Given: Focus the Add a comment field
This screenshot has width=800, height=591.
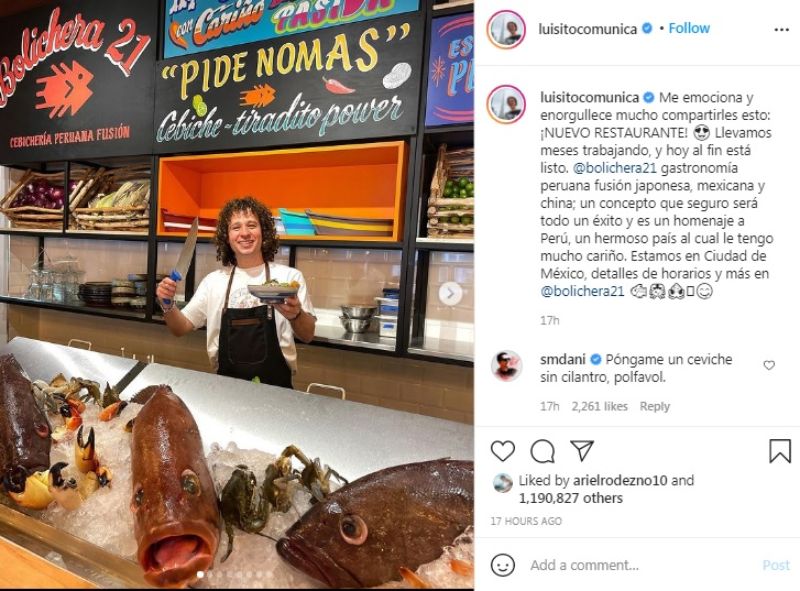Looking at the screenshot, I should pyautogui.click(x=640, y=565).
